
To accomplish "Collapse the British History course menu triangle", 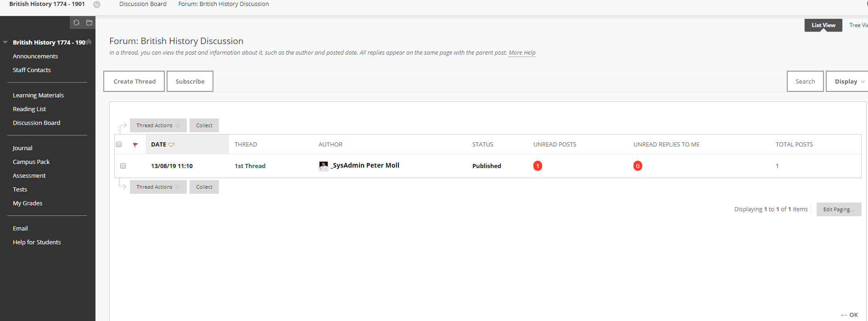I will 6,42.
